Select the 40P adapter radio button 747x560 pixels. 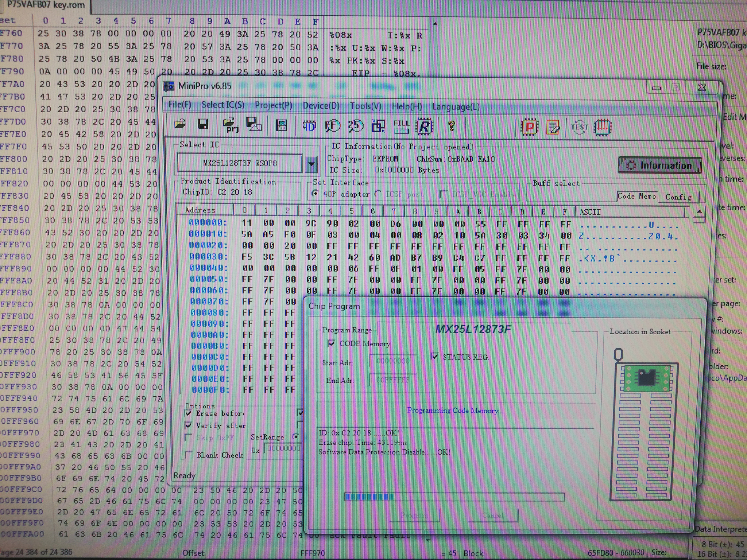pos(315,193)
